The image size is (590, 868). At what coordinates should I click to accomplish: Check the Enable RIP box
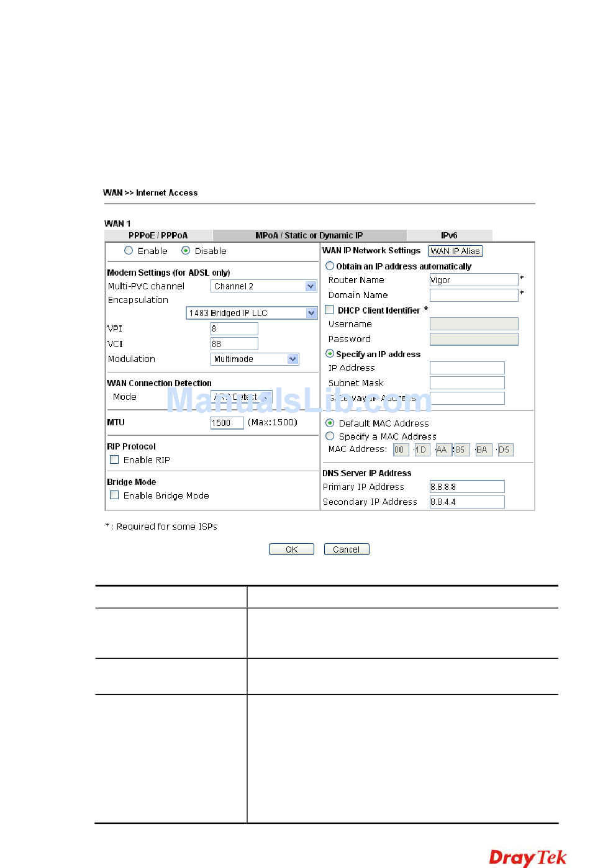click(114, 460)
